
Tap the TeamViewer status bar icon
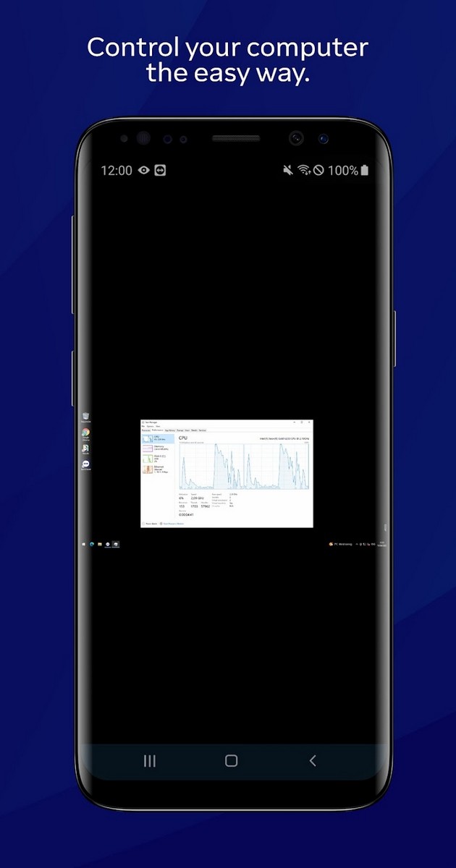(160, 170)
